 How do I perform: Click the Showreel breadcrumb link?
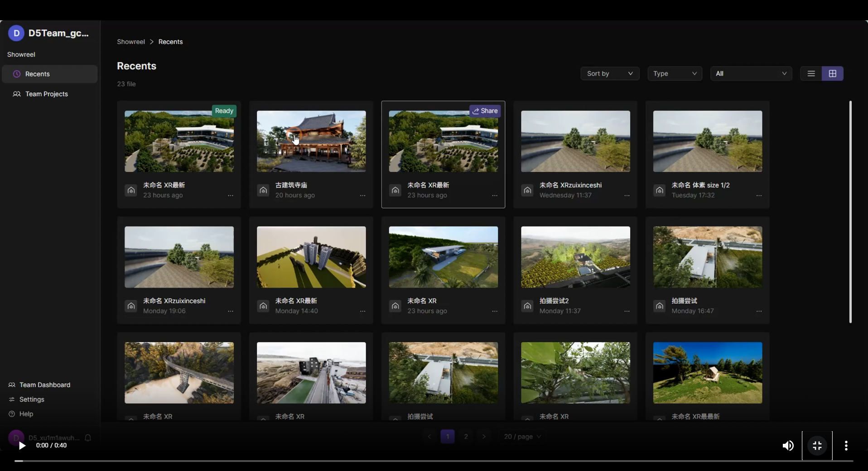[x=131, y=42]
